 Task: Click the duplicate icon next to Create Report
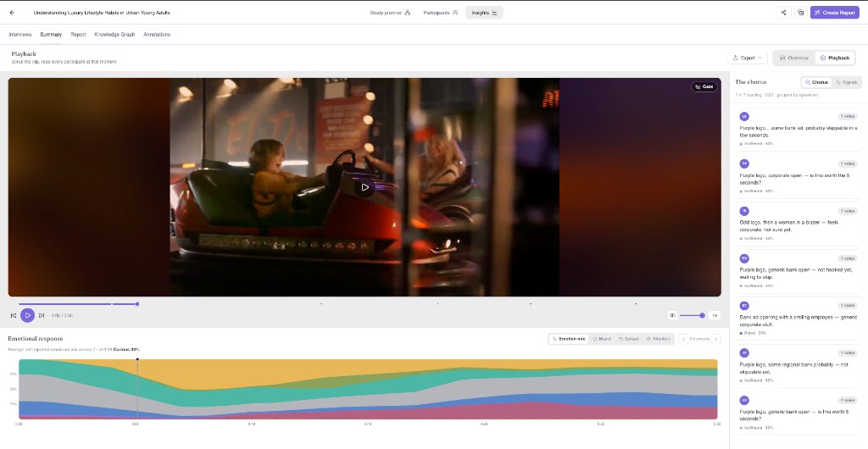click(800, 13)
